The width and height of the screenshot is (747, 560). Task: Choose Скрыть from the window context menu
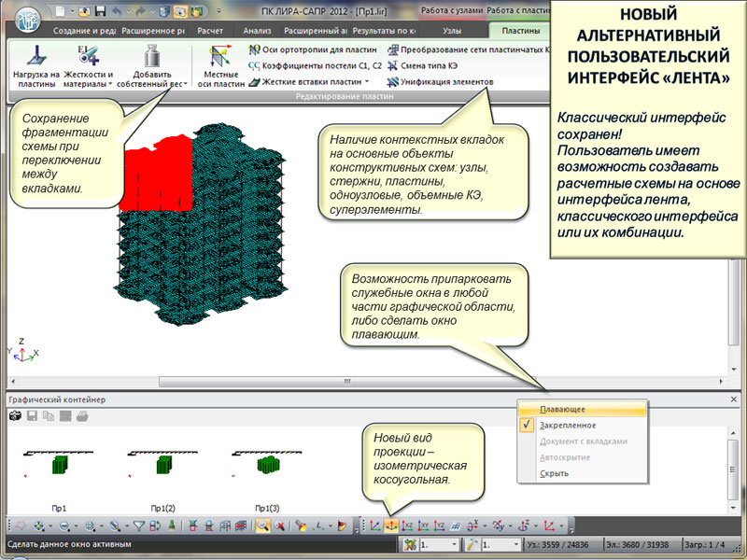click(x=554, y=473)
